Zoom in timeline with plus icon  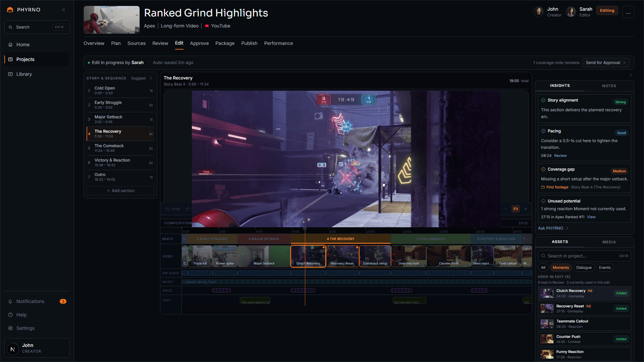click(526, 209)
